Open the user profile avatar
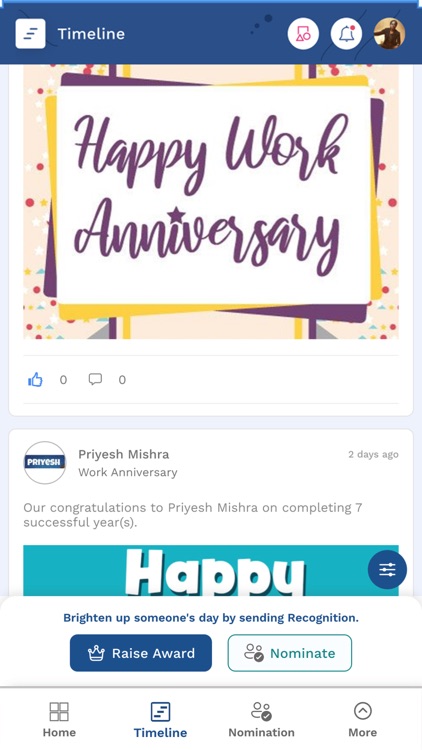This screenshot has width=422, height=750. coord(389,33)
